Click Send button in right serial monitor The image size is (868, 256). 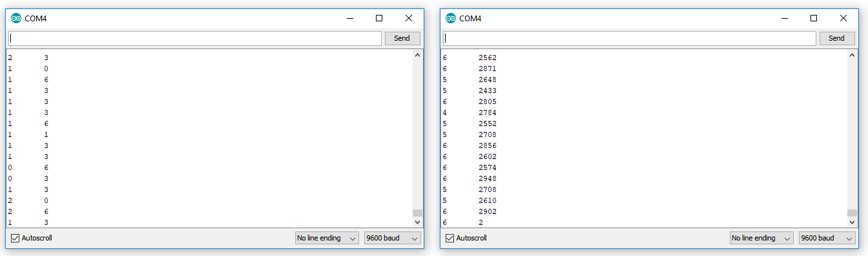(837, 38)
